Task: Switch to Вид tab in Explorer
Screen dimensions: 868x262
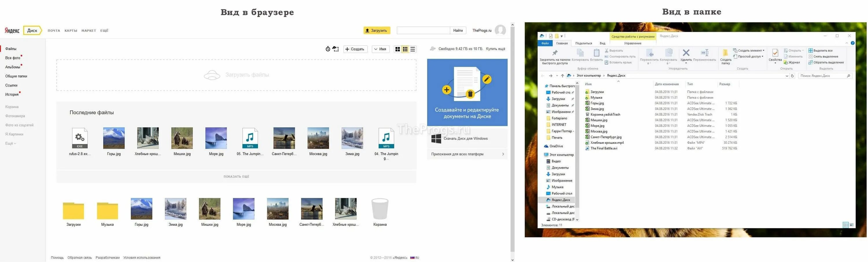Action: click(x=602, y=43)
